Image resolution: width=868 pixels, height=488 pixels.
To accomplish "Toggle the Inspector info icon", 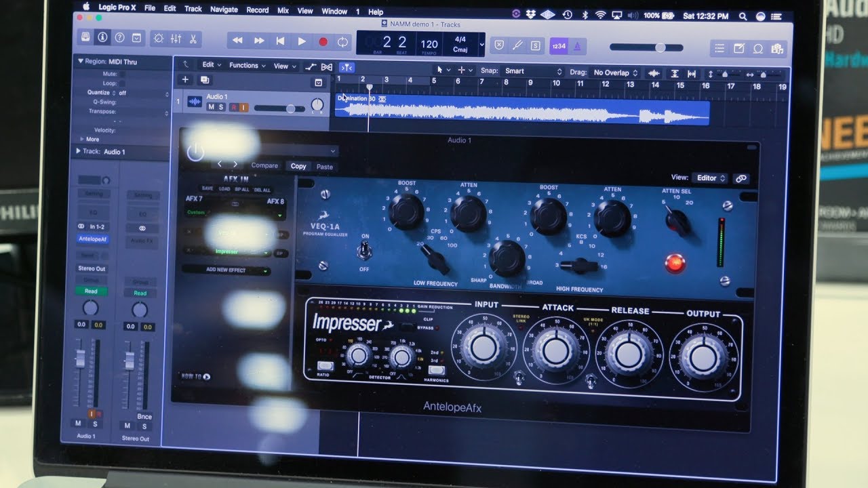I will (102, 38).
